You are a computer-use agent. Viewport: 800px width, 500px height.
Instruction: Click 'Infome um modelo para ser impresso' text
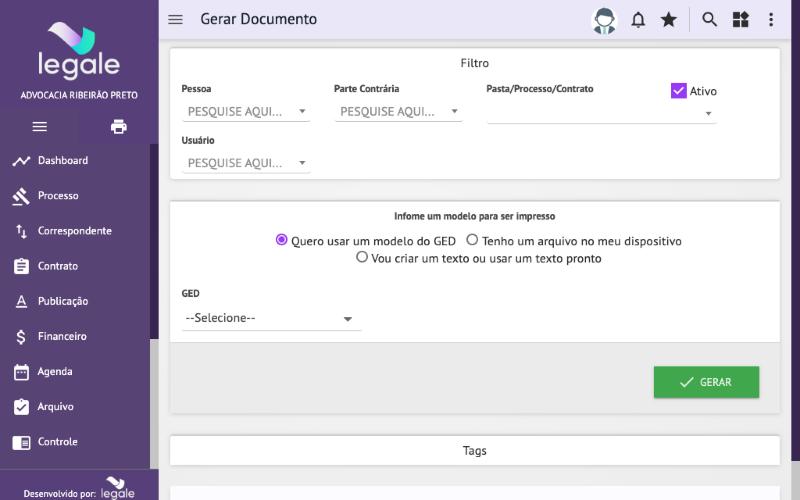click(474, 216)
